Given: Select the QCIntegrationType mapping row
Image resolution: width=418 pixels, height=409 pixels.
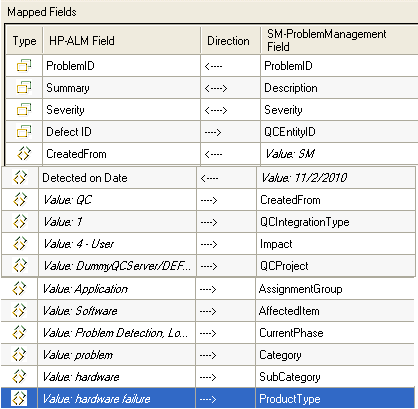Looking at the screenshot, I should pos(208,222).
